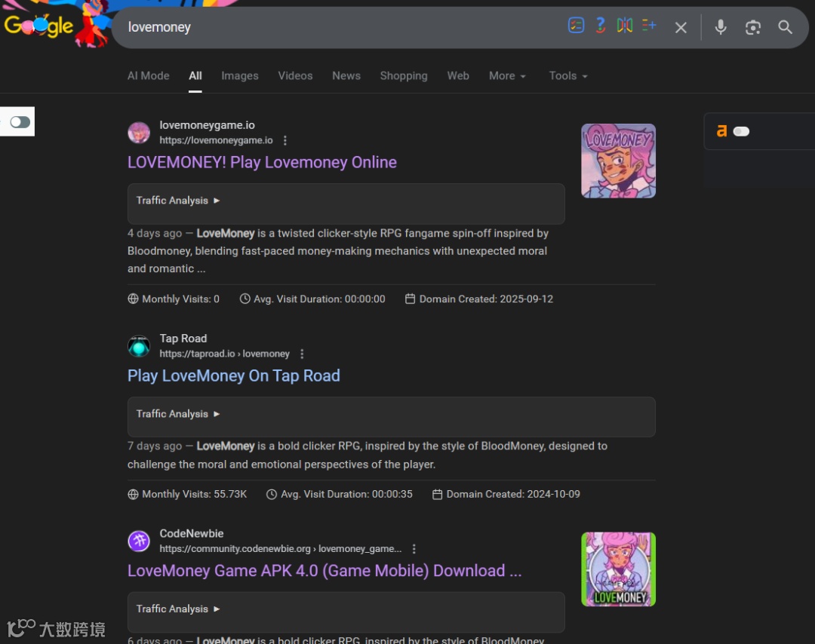815x644 pixels.
Task: Select the All results tab
Action: pyautogui.click(x=195, y=76)
